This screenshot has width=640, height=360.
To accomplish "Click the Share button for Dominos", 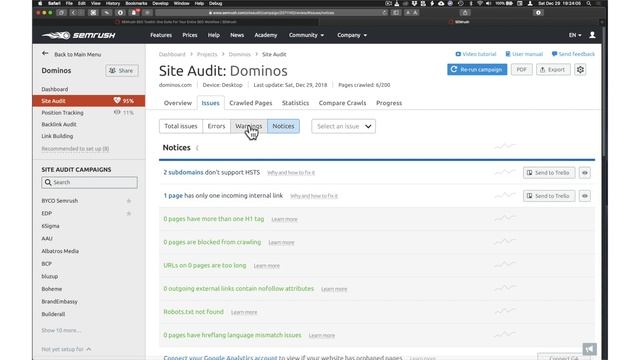I will tap(122, 71).
